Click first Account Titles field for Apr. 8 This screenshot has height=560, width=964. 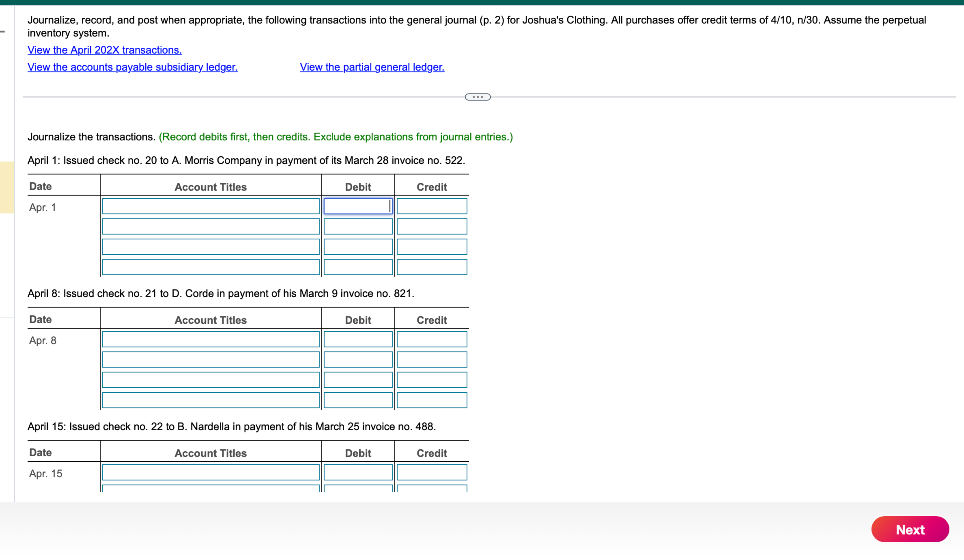click(x=211, y=339)
